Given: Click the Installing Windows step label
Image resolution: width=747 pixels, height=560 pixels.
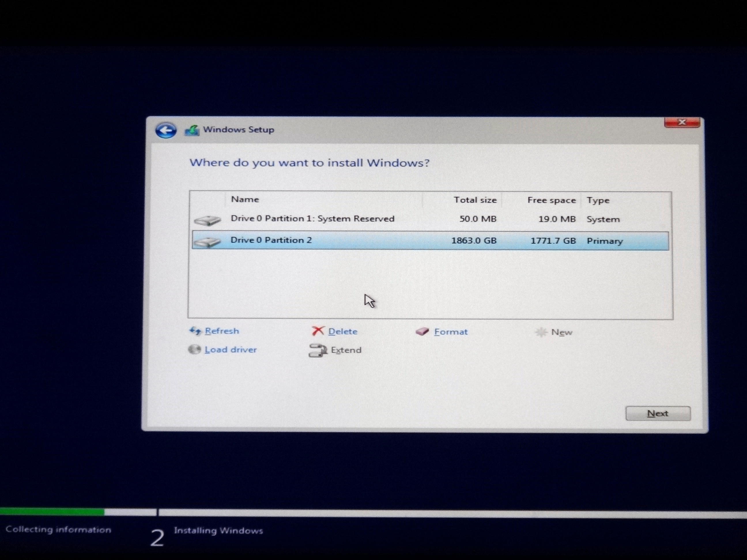Looking at the screenshot, I should 218,531.
